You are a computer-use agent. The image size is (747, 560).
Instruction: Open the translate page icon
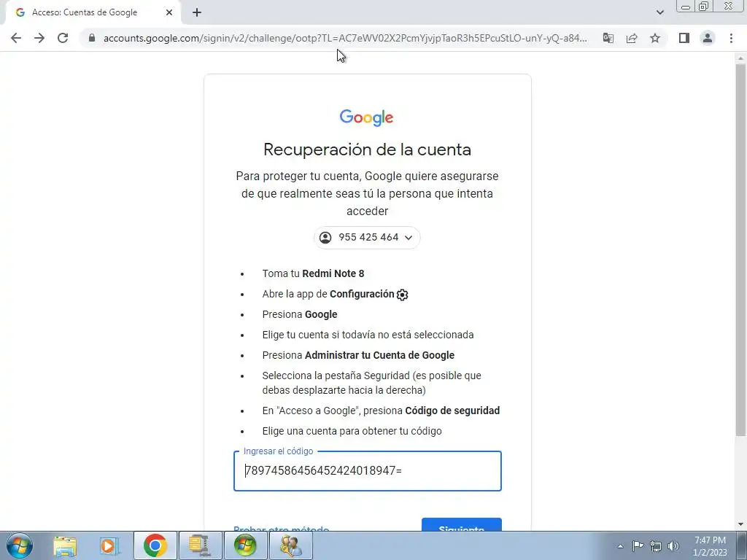tap(608, 38)
